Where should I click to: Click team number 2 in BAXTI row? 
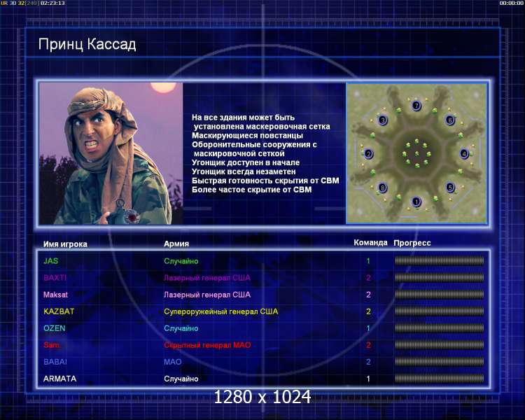point(368,278)
